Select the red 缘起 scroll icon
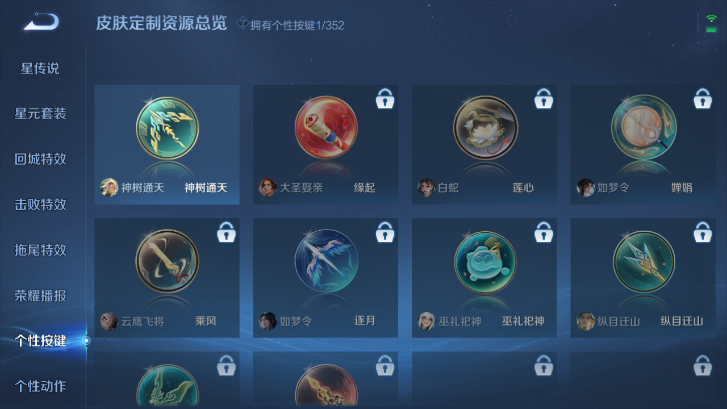 pos(326,128)
